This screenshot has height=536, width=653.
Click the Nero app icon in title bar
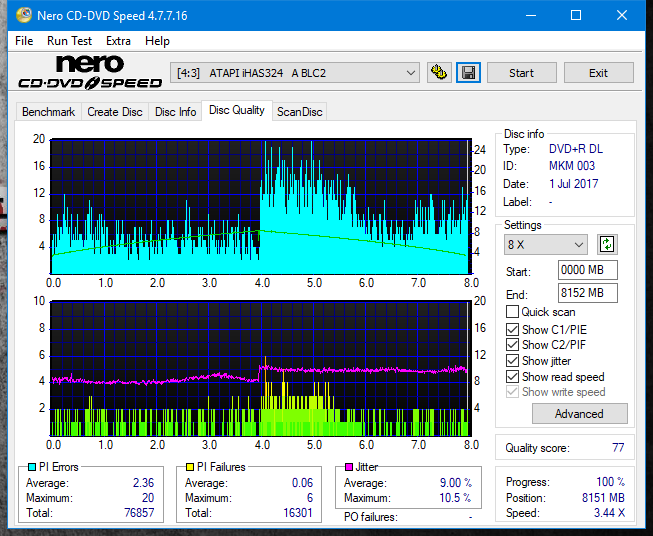click(24, 15)
